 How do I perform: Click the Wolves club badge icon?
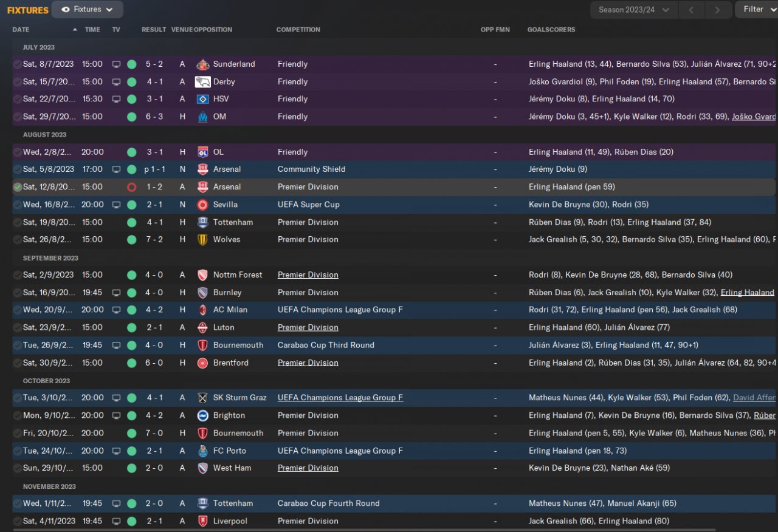202,239
